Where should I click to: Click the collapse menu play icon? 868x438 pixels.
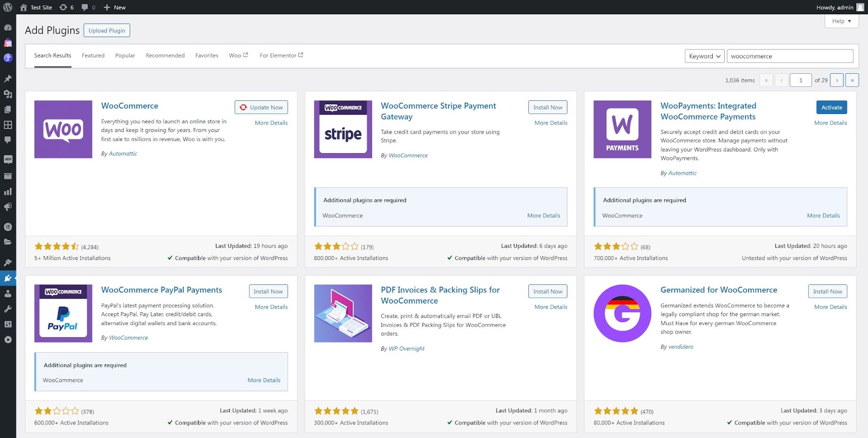point(8,340)
